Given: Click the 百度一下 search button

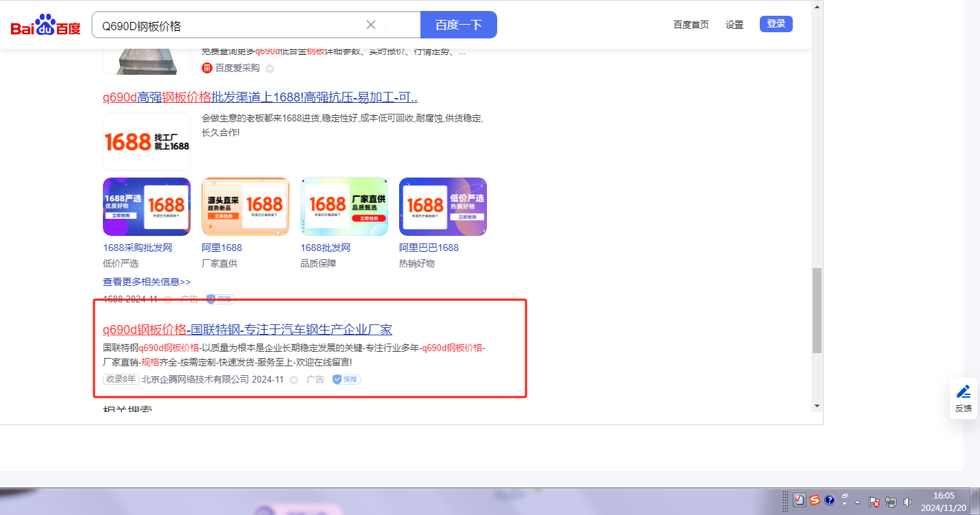Looking at the screenshot, I should (x=459, y=25).
